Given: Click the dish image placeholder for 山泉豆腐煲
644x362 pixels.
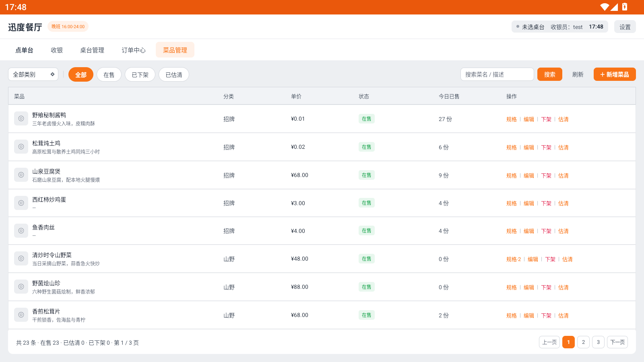Looking at the screenshot, I should point(21,175).
